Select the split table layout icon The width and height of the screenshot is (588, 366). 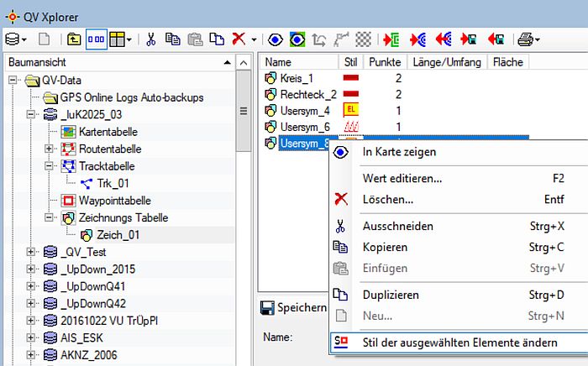117,39
